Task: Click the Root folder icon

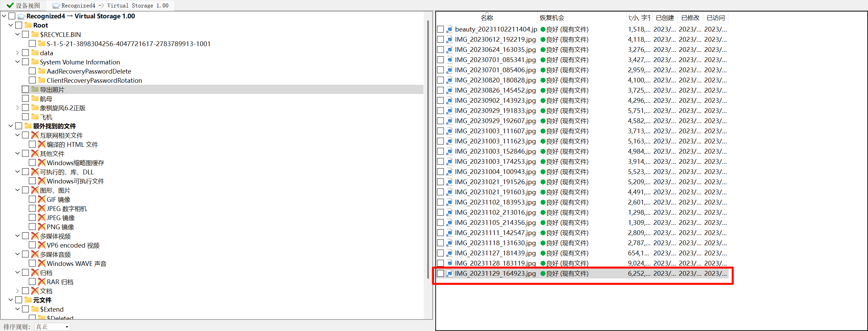Action: click(x=28, y=25)
